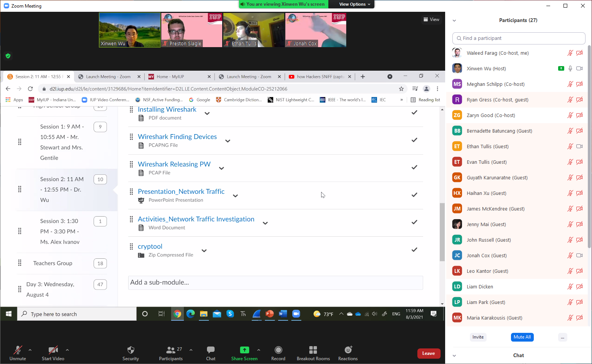Click the bookmark star in the address bar

pyautogui.click(x=401, y=89)
